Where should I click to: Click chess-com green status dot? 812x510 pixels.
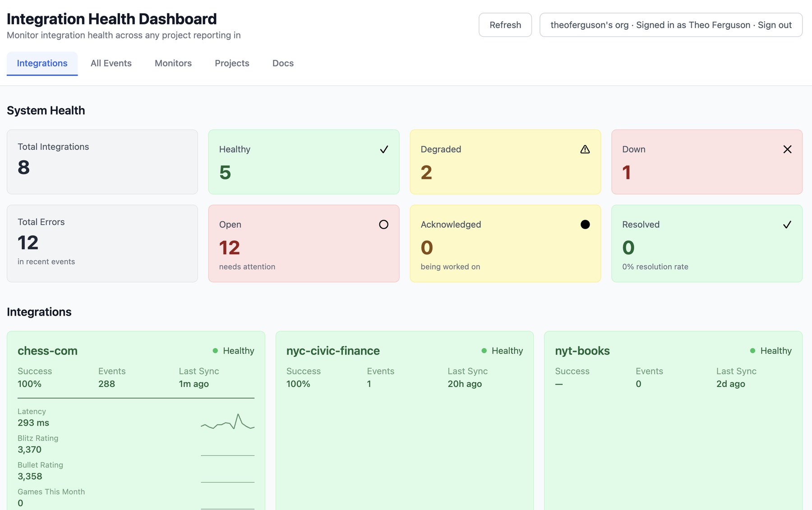click(215, 351)
